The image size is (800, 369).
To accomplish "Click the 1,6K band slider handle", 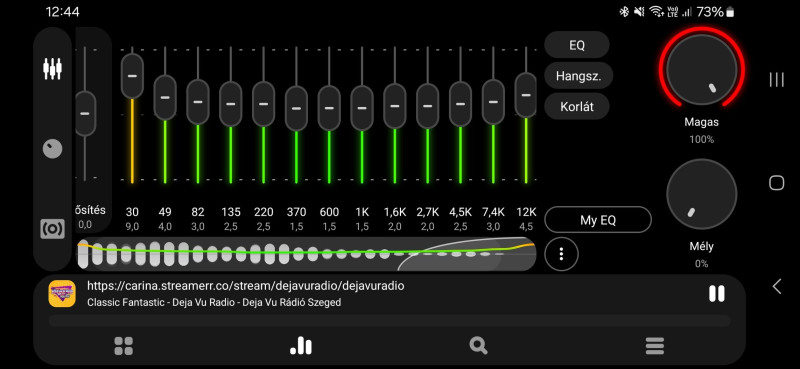I will 394,106.
